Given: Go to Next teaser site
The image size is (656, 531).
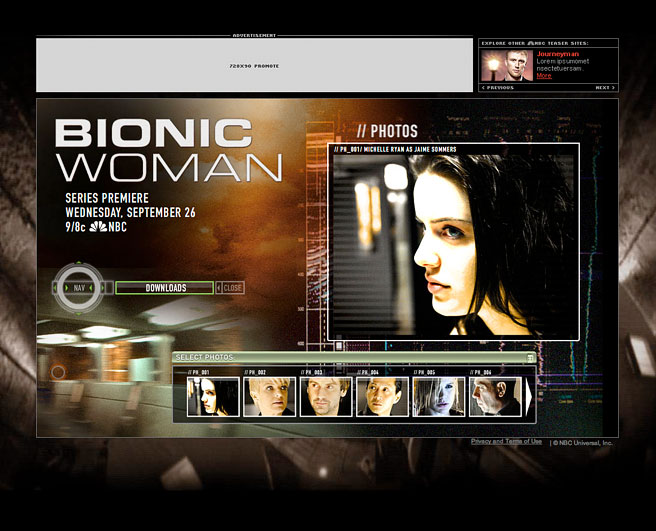Looking at the screenshot, I should coord(605,87).
